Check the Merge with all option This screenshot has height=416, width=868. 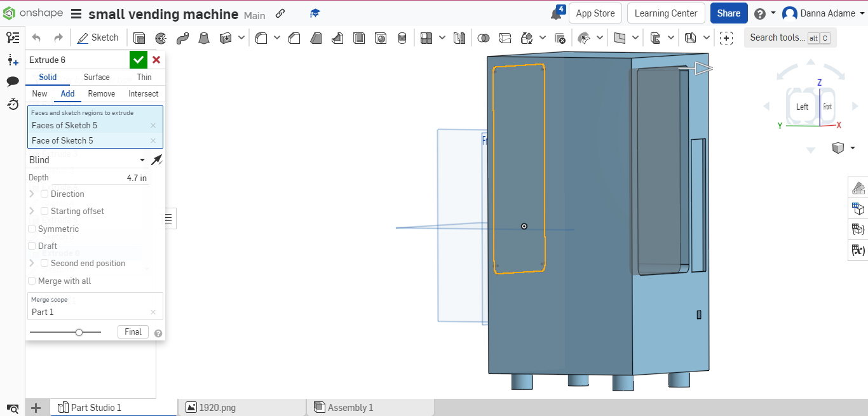click(32, 281)
